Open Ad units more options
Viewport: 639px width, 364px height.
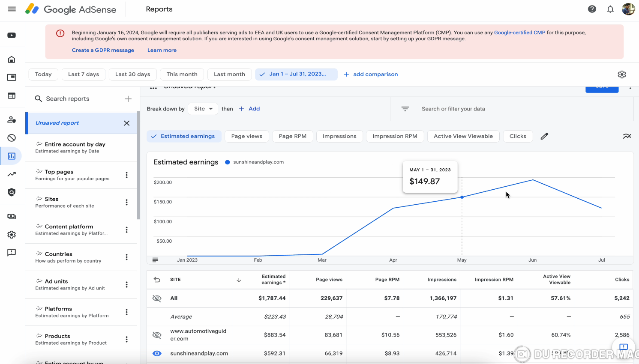pos(126,285)
